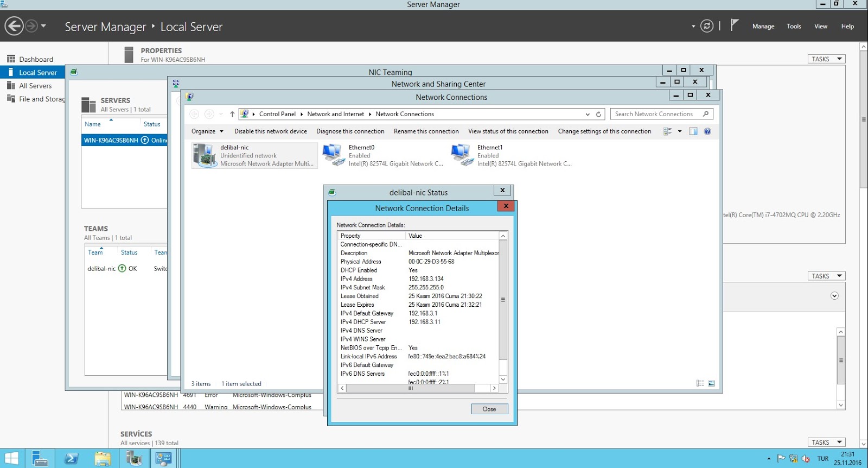Click the Windows Start button

(11, 459)
